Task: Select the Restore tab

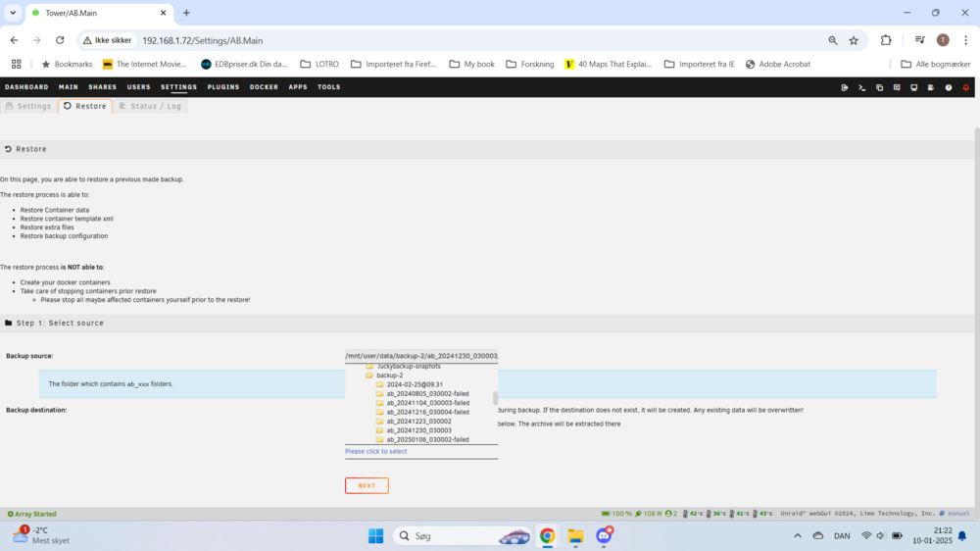Action: (x=85, y=106)
